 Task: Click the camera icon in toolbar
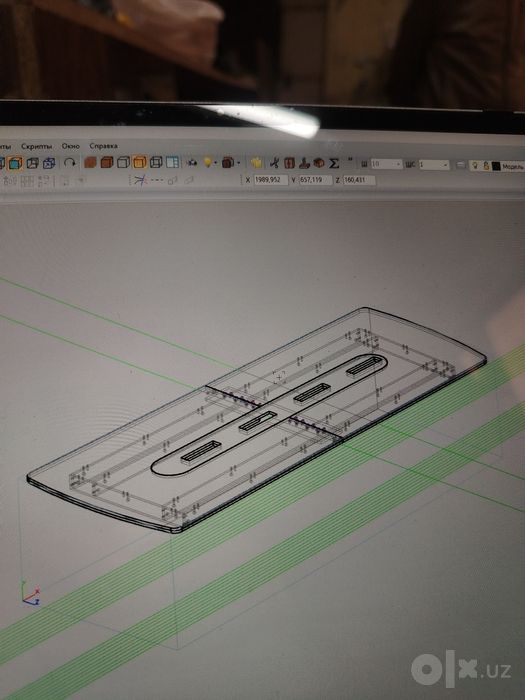pyautogui.click(x=192, y=162)
